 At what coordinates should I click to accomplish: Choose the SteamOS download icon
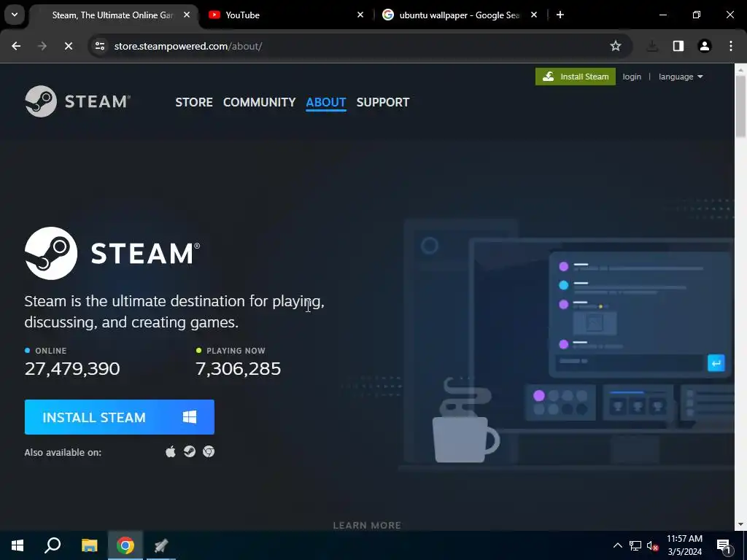pyautogui.click(x=190, y=451)
